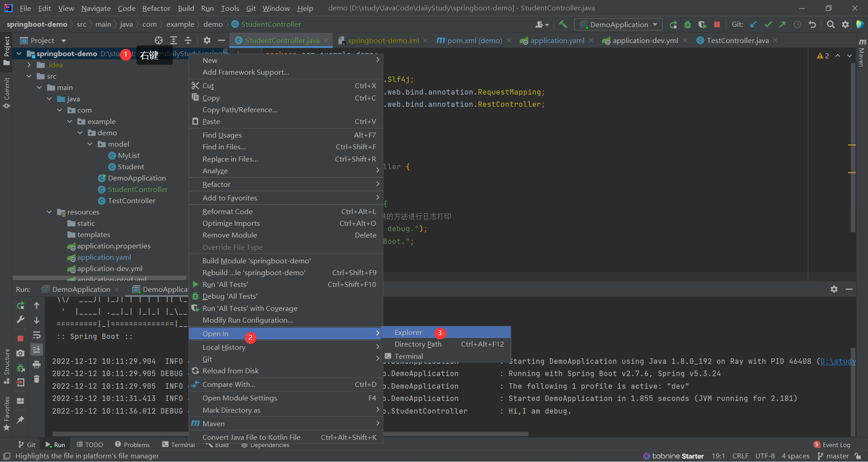Collapse all nodes in Project panel
Viewport: 868px width, 462px height.
188,40
